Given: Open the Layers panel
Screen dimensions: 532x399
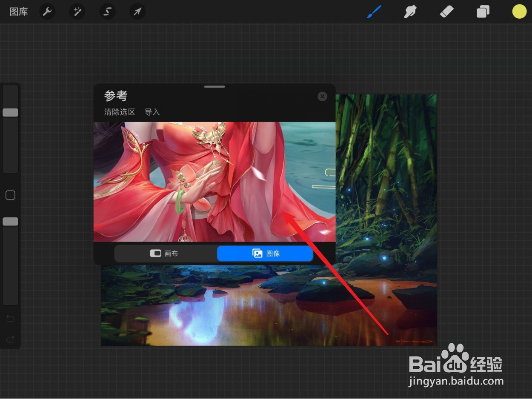Looking at the screenshot, I should point(483,11).
